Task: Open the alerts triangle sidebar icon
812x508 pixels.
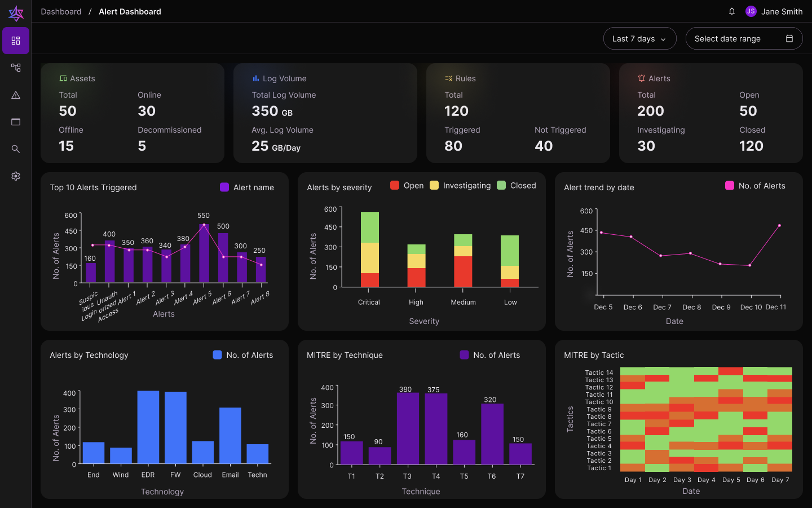Action: point(16,95)
